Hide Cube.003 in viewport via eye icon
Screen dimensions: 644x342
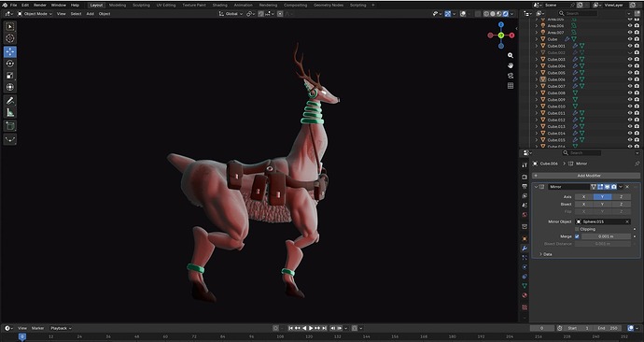[x=630, y=59]
